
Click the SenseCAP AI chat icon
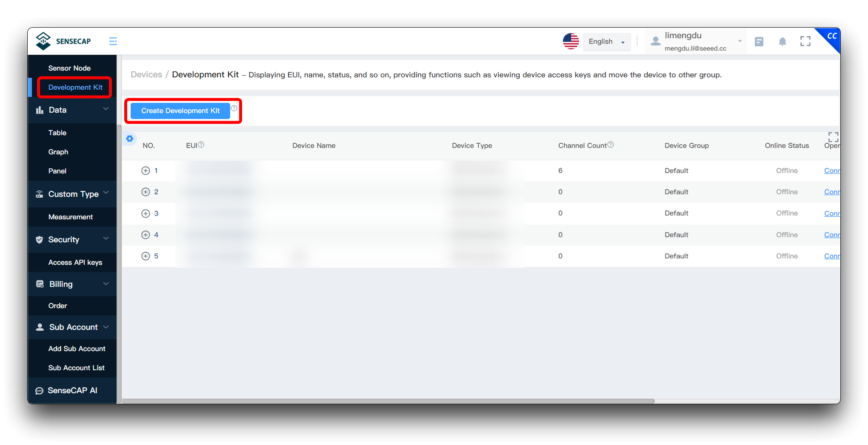click(39, 391)
